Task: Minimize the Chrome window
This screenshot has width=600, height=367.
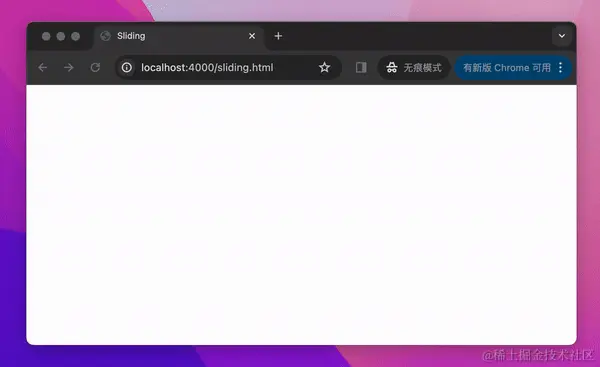Action: (61, 36)
